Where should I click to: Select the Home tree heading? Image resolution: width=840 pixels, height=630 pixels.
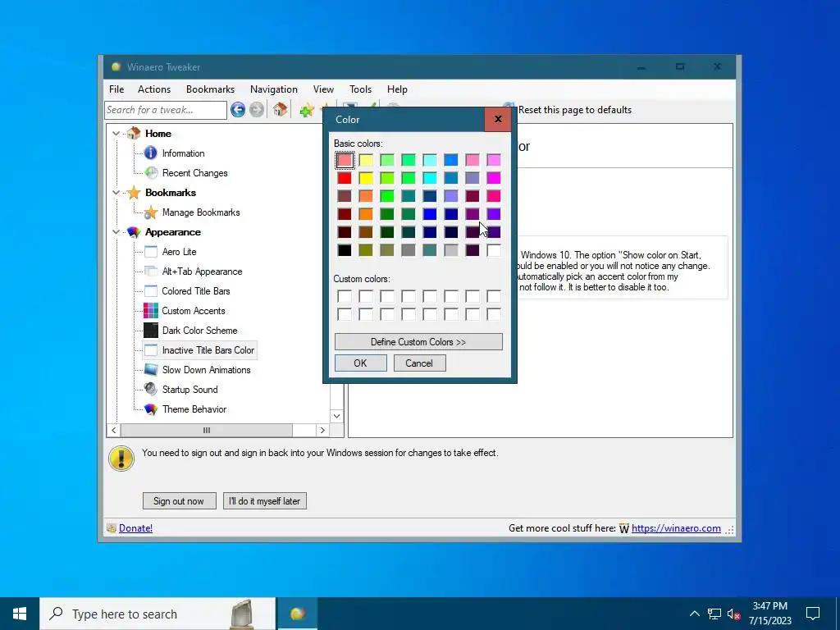158,134
